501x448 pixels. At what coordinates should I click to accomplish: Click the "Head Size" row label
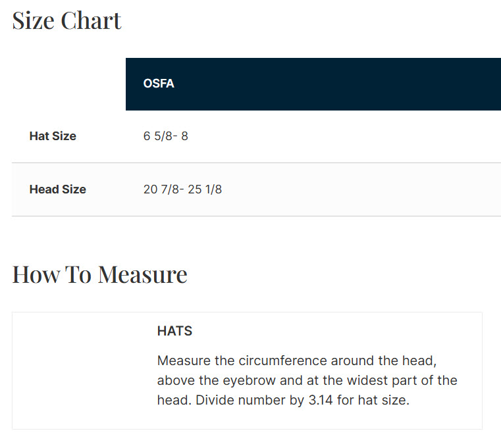(57, 189)
